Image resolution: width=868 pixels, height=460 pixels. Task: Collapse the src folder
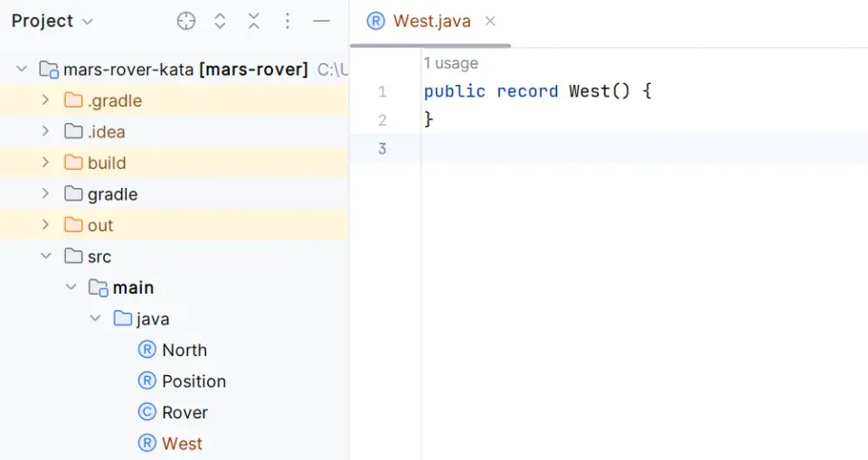click(x=45, y=257)
